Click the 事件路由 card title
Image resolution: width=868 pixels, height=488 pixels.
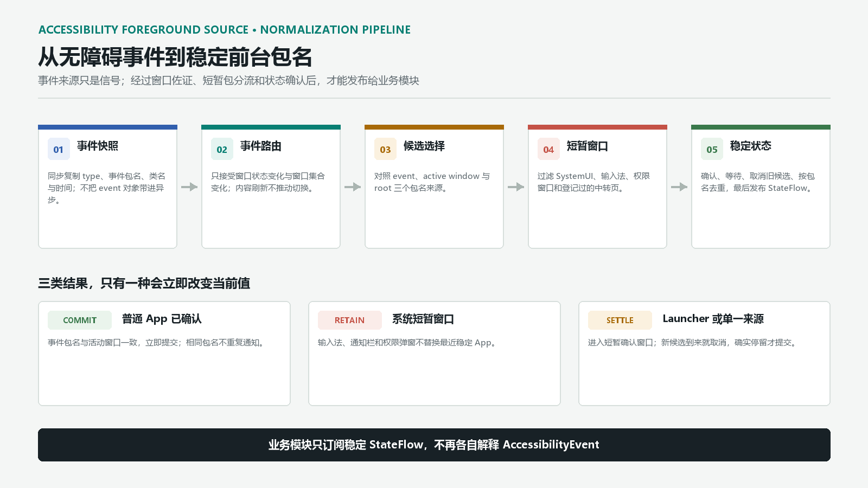[261, 146]
